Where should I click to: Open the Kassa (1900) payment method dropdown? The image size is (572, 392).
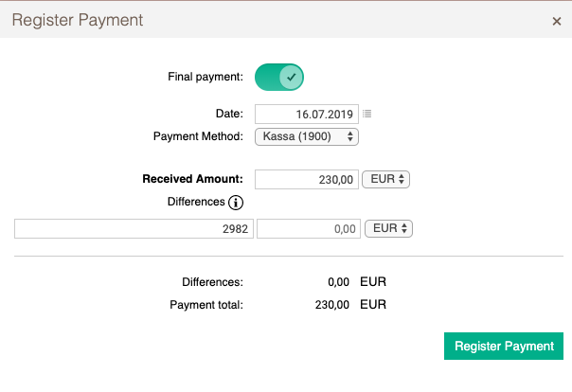point(307,136)
